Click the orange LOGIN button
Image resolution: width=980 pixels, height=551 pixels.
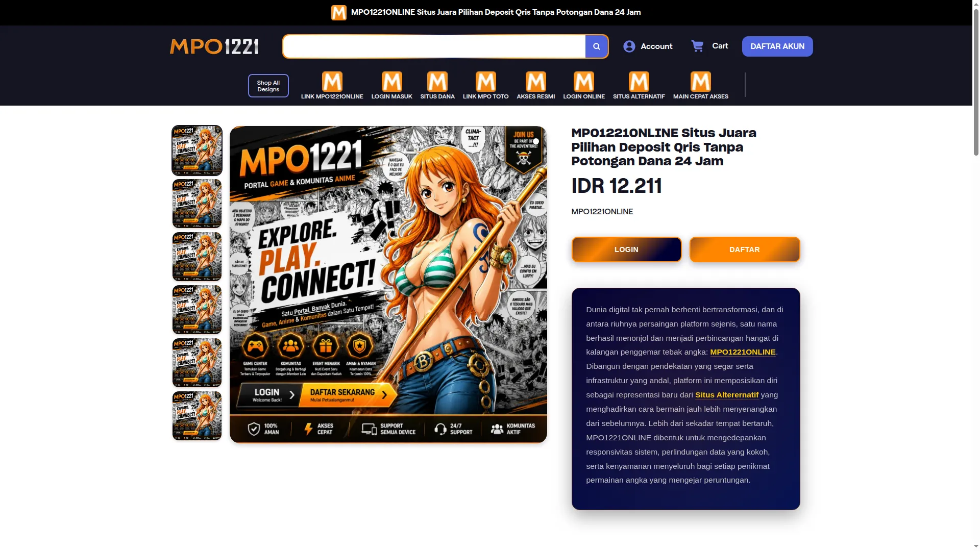pos(626,249)
